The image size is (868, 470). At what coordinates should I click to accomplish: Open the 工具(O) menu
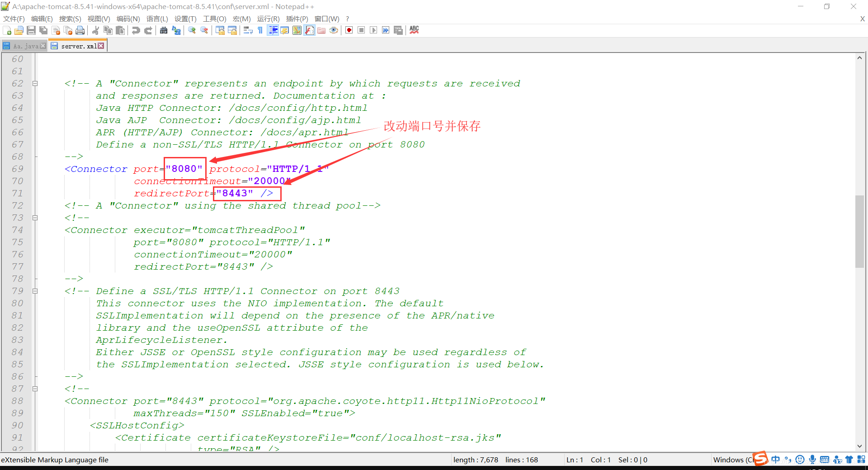click(x=215, y=19)
